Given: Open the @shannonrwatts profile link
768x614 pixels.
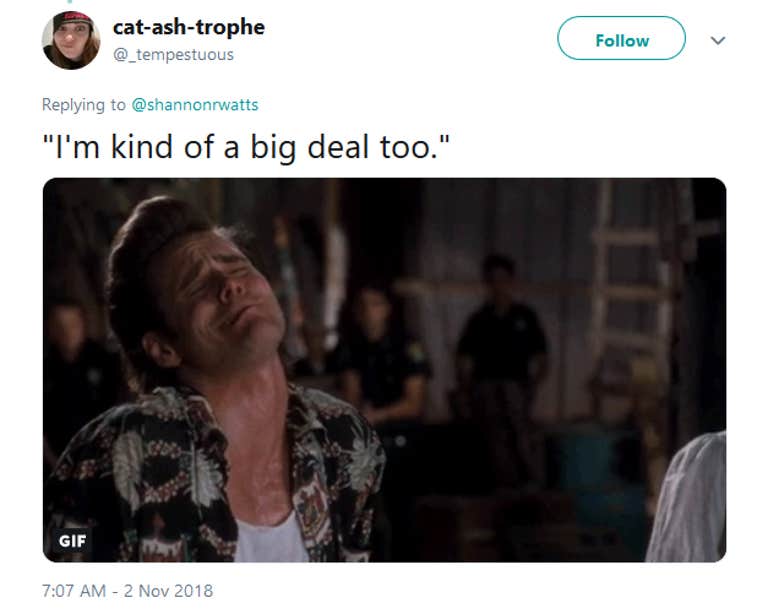Looking at the screenshot, I should (x=195, y=105).
